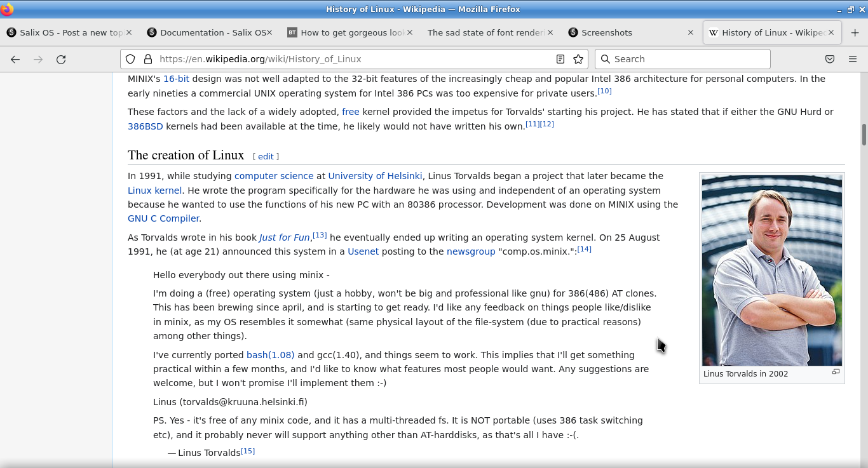This screenshot has width=868, height=468.
Task: Jump to citation [15]
Action: click(248, 451)
